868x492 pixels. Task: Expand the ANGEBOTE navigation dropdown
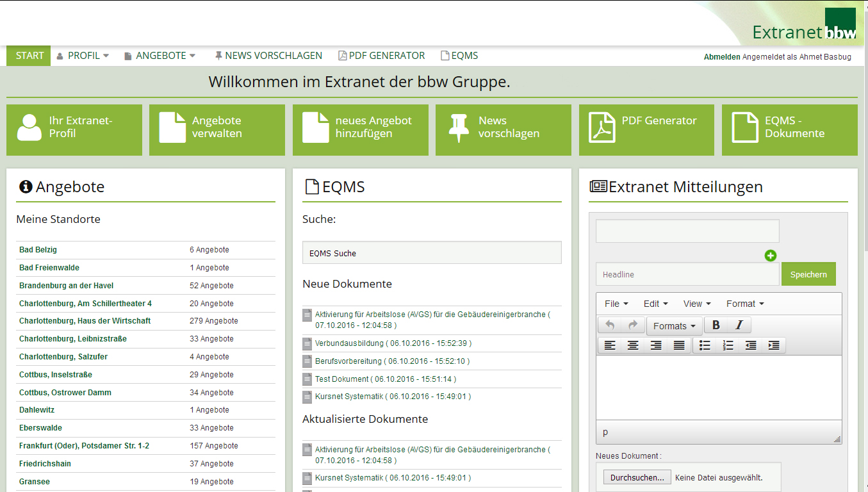point(160,56)
